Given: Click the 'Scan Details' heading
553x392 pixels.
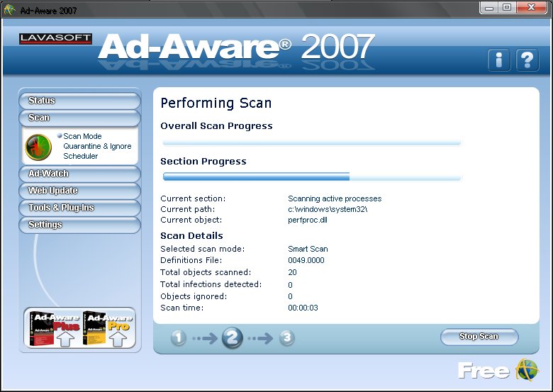Looking at the screenshot, I should click(191, 235).
